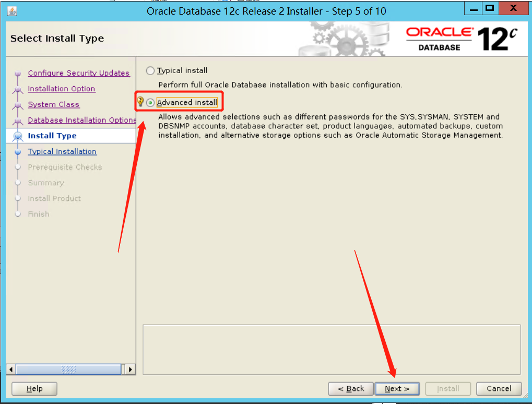The image size is (532, 404).
Task: Click the lightbulb hint icon beside Advanced install
Action: click(140, 102)
